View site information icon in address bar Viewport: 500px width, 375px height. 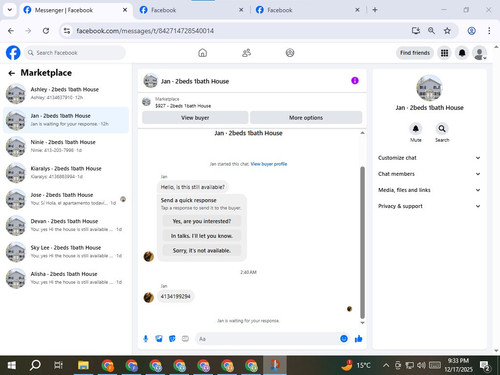point(67,31)
